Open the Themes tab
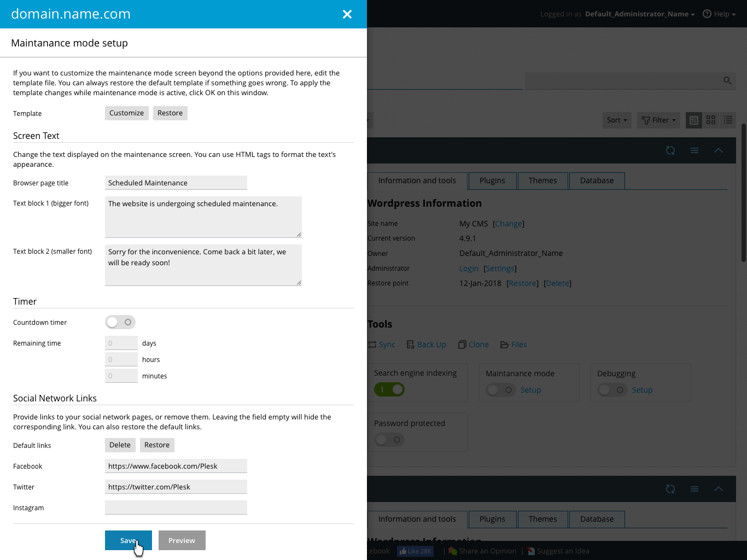Screen dimensions: 747x560 point(542,180)
